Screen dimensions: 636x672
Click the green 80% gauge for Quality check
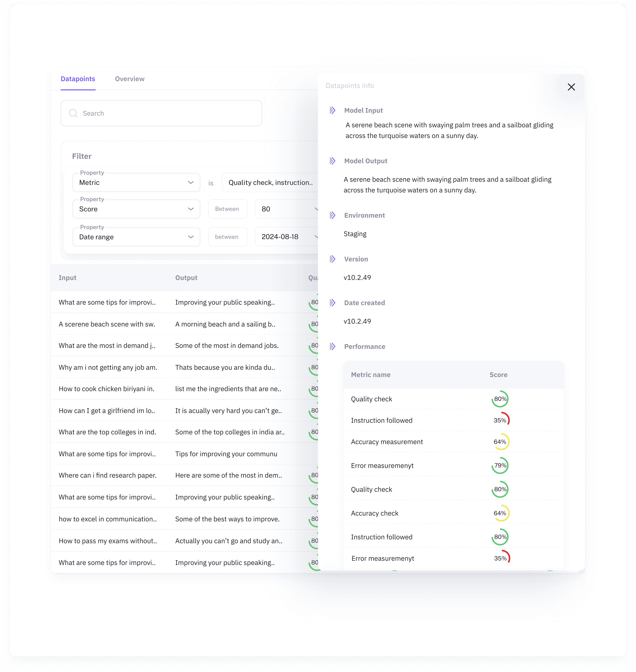500,399
